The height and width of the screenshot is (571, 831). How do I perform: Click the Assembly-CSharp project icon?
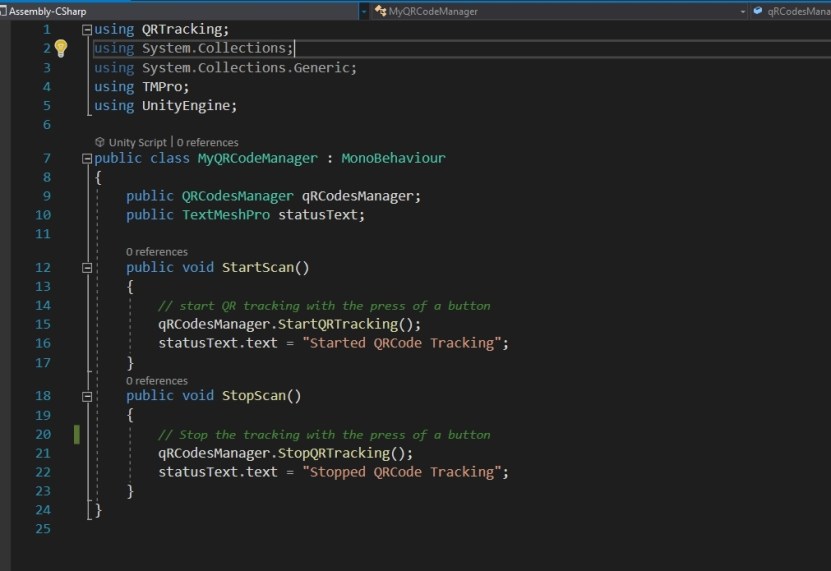3,11
